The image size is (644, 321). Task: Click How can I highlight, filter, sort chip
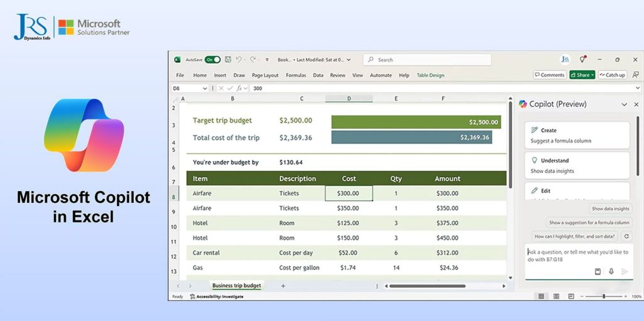(575, 236)
